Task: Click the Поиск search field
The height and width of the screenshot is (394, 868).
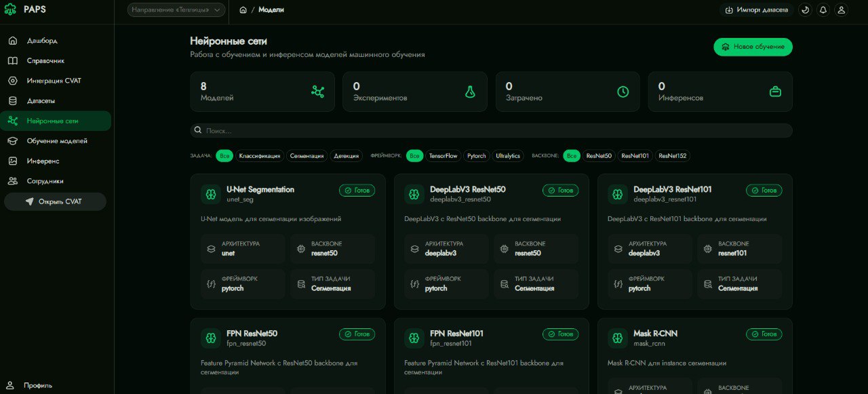Action: pyautogui.click(x=492, y=130)
